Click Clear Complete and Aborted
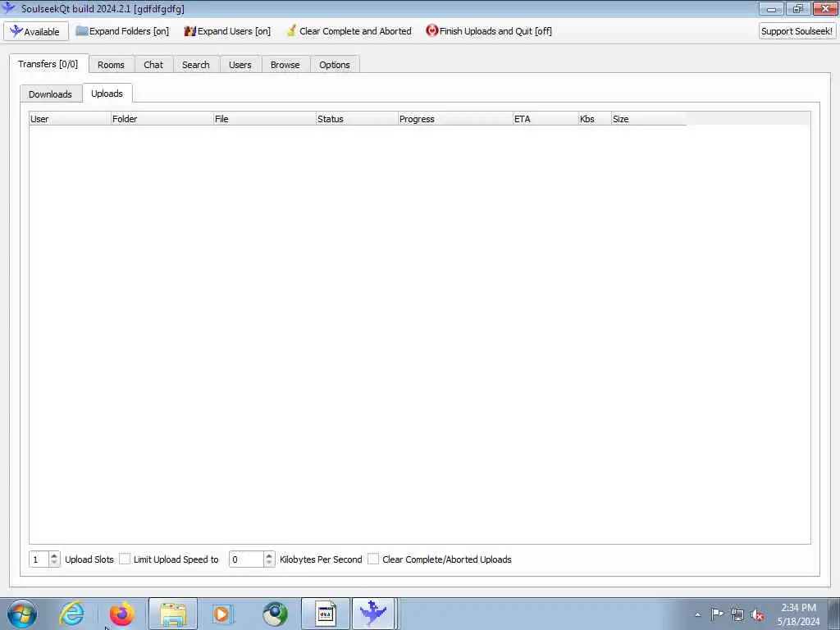The height and width of the screenshot is (630, 840). [349, 32]
